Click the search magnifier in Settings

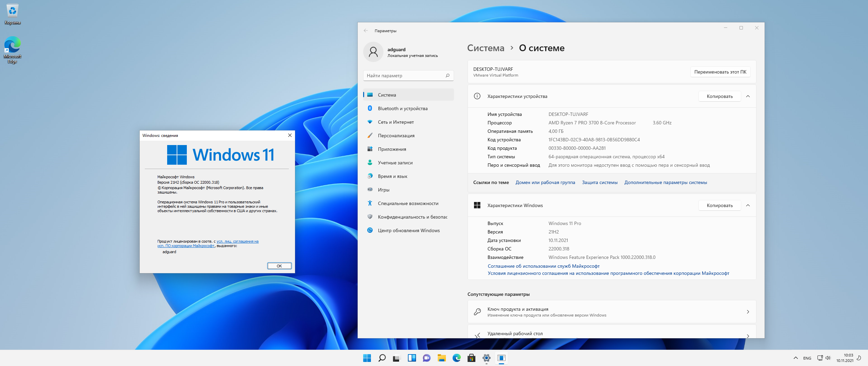click(x=448, y=76)
